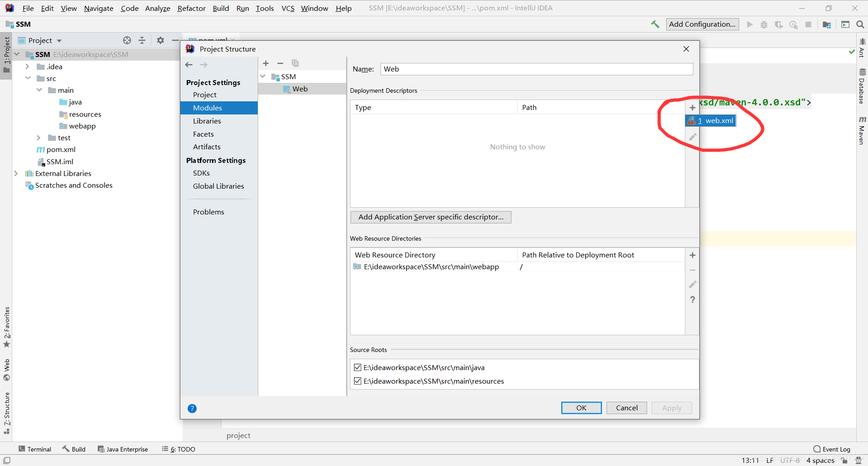
Task: Expand the .idea folder
Action: point(28,67)
